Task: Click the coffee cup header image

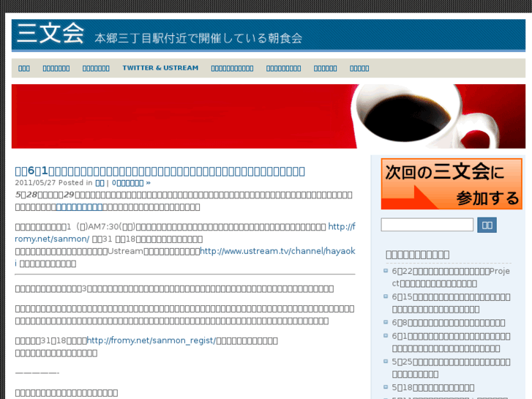Action: 269,116
